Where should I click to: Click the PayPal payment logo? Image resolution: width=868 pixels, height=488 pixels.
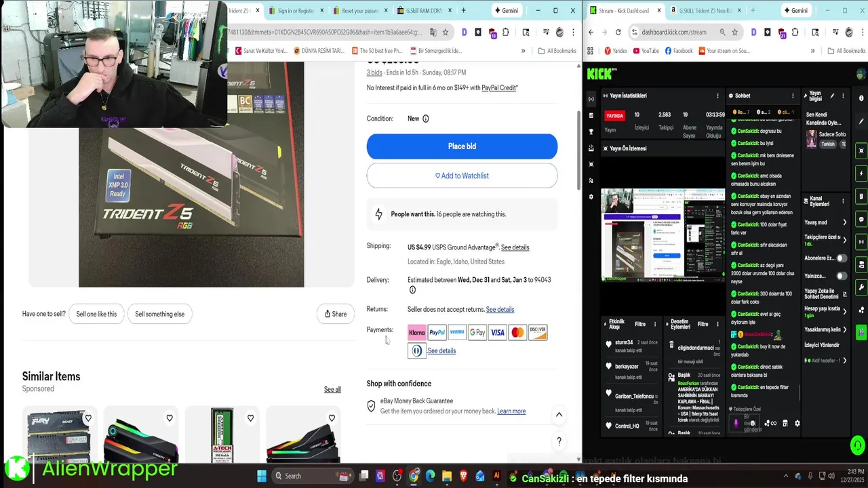(437, 332)
